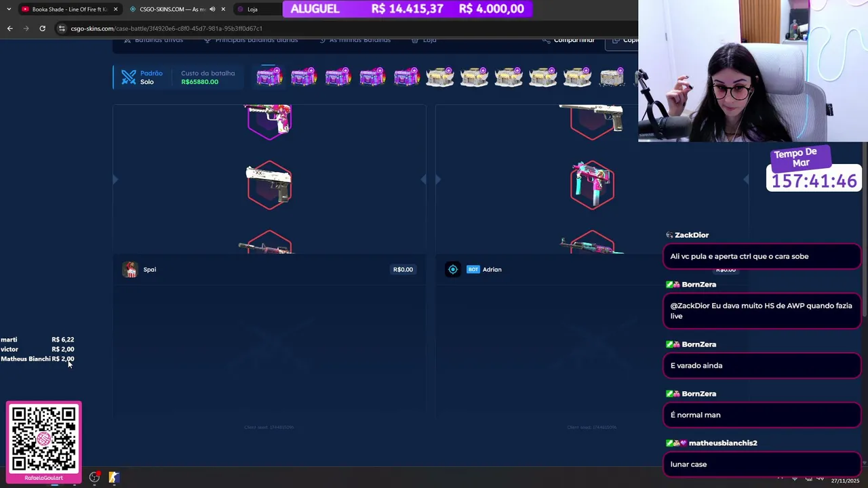Click the R$ 4.000,00 amount in banner
Image resolution: width=868 pixels, height=488 pixels.
coord(491,9)
